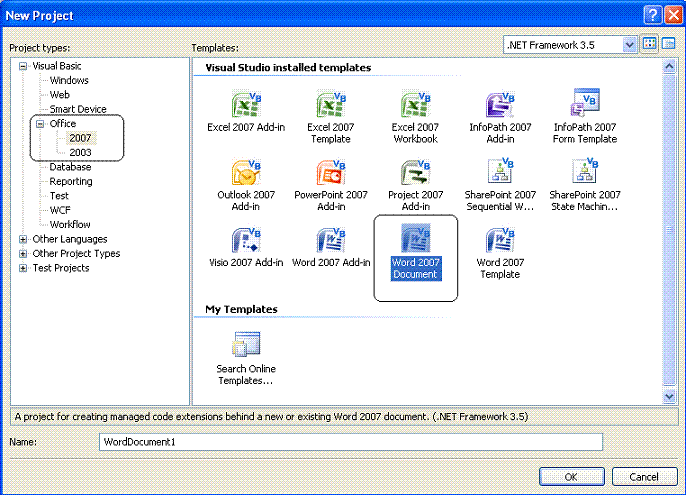Select Database project type
This screenshot has height=495, width=686.
70,167
